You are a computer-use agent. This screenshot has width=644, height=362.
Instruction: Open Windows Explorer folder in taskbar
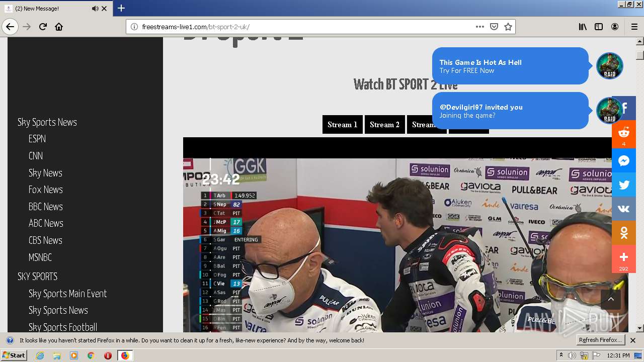point(57,355)
